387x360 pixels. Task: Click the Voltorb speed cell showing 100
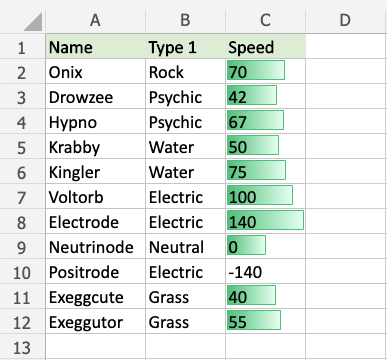(266, 196)
